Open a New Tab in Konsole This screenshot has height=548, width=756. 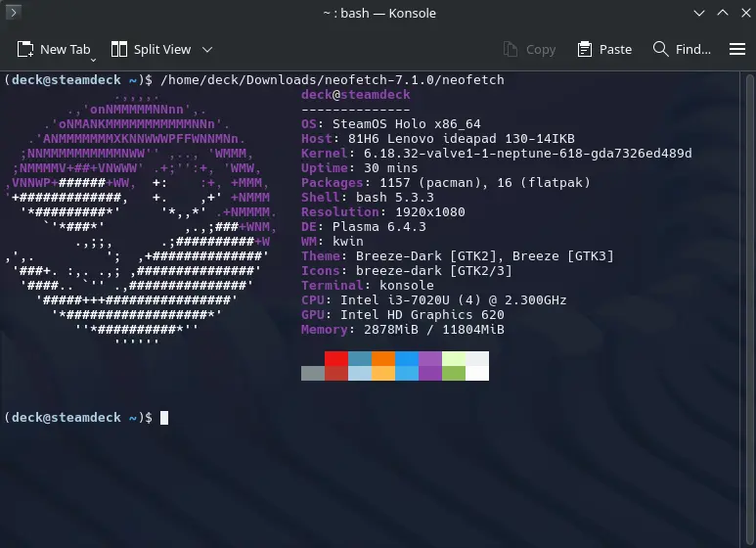pyautogui.click(x=54, y=49)
